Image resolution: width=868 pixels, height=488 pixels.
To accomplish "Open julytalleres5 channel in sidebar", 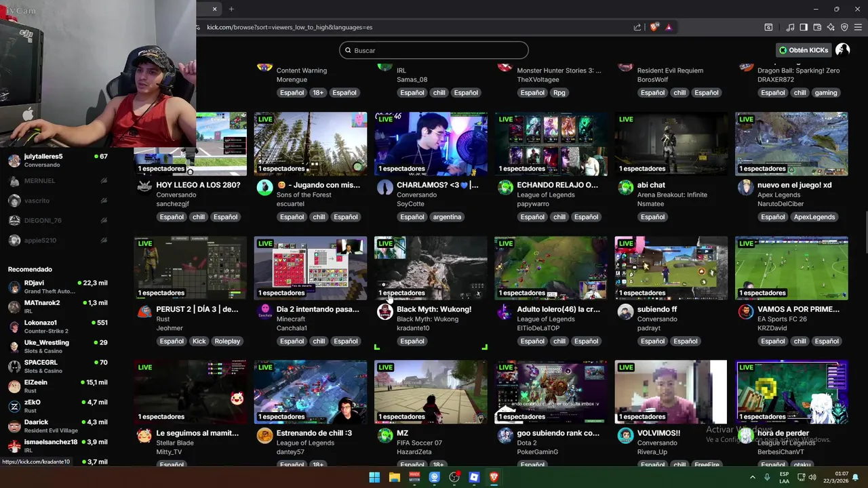I will click(58, 161).
